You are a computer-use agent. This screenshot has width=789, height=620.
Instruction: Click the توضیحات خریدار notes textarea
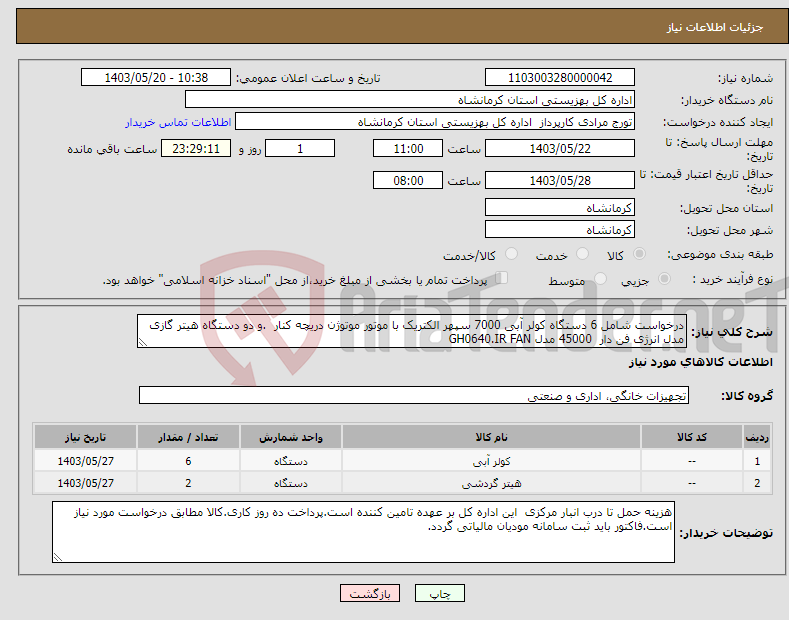(363, 532)
